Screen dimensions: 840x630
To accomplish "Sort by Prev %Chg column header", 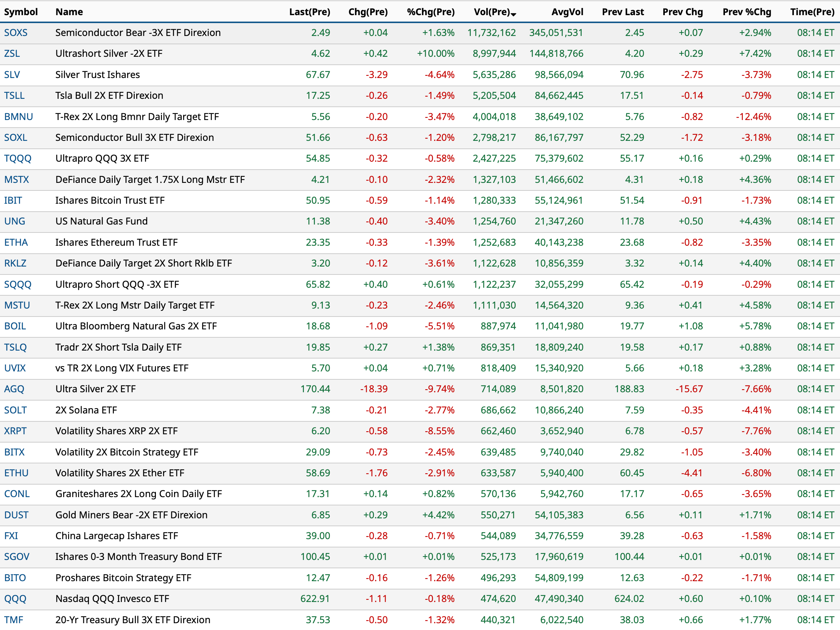I will pyautogui.click(x=747, y=12).
